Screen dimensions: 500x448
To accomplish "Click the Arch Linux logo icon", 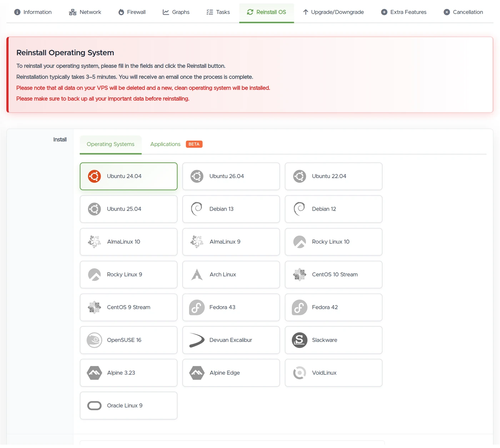I will pyautogui.click(x=197, y=275).
